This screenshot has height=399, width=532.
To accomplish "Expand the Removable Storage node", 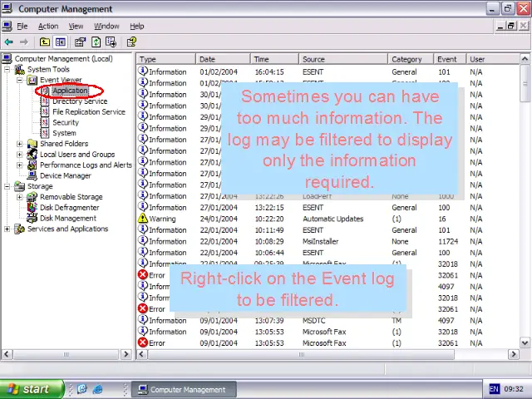I will point(20,197).
